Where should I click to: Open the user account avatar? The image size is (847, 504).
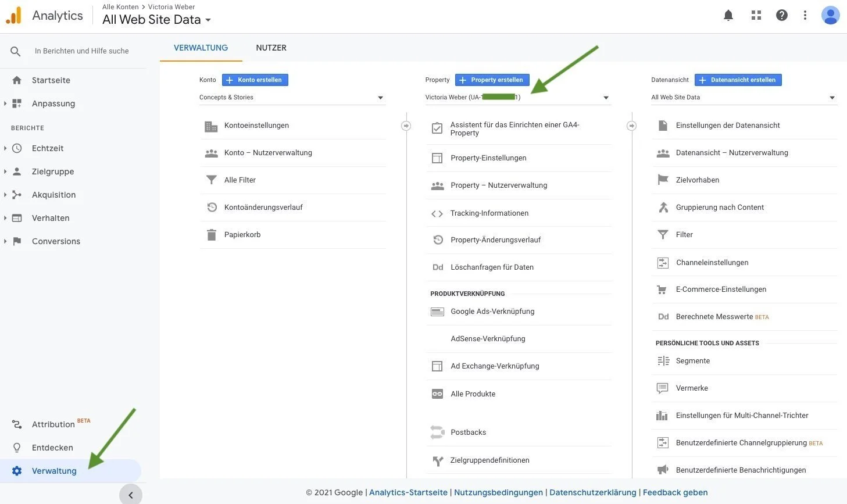(830, 15)
